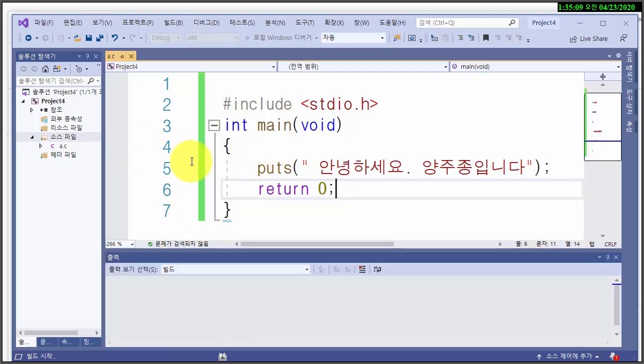Open the 도구(T) tools menu
The height and width of the screenshot is (364, 644).
pyautogui.click(x=305, y=23)
